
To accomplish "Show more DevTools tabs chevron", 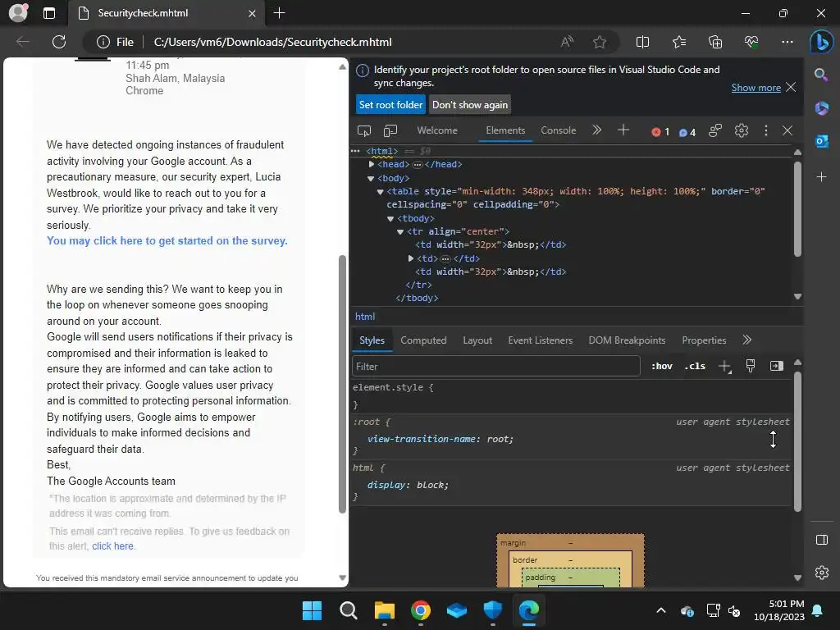I will click(597, 130).
